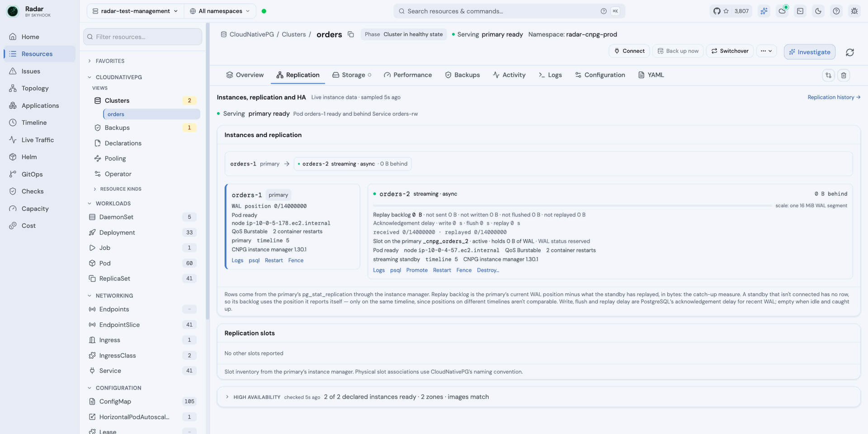Open the Replication history link
This screenshot has width=868, height=434.
834,98
